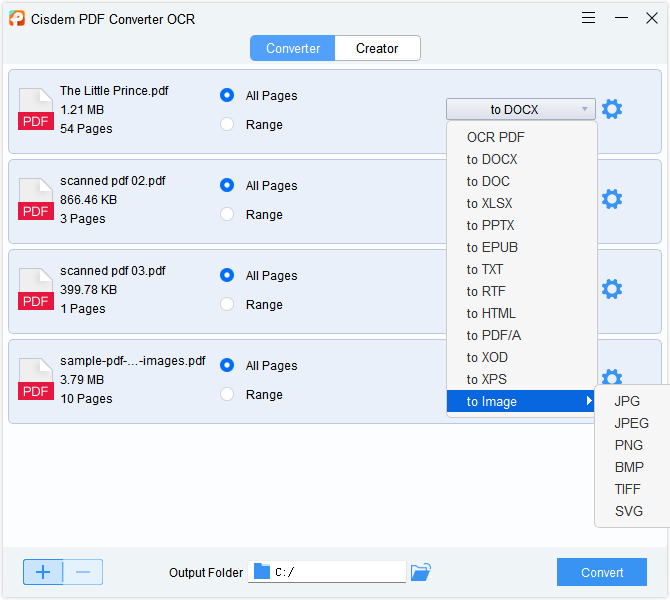The width and height of the screenshot is (670, 600).
Task: Open settings gear for scanned pdf 02.pdf
Action: 612,199
